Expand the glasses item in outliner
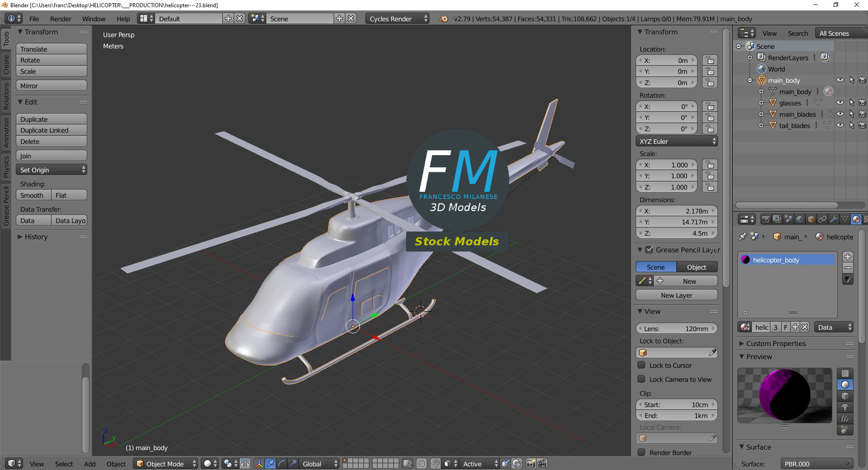868x470 pixels. tap(761, 103)
